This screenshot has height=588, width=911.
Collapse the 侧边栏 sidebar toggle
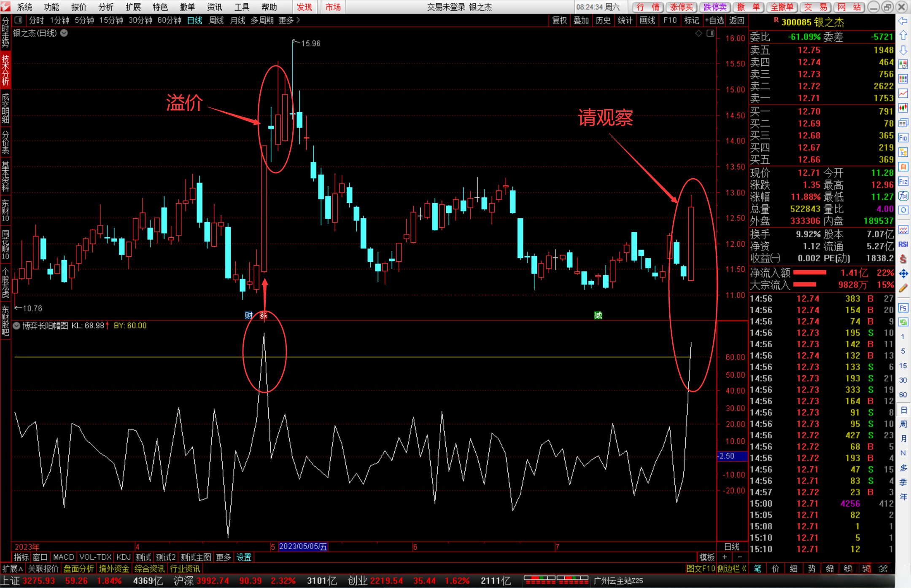732,569
